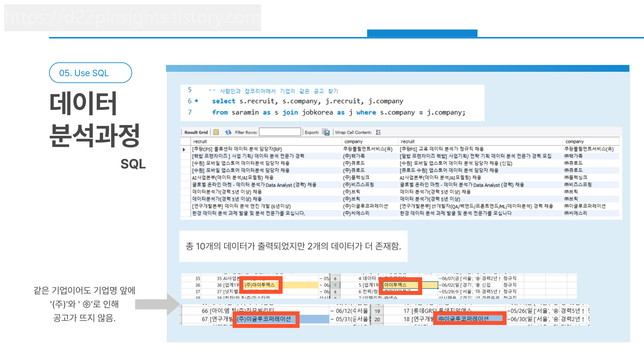Click spreadsheet row header 7

point(335,285)
